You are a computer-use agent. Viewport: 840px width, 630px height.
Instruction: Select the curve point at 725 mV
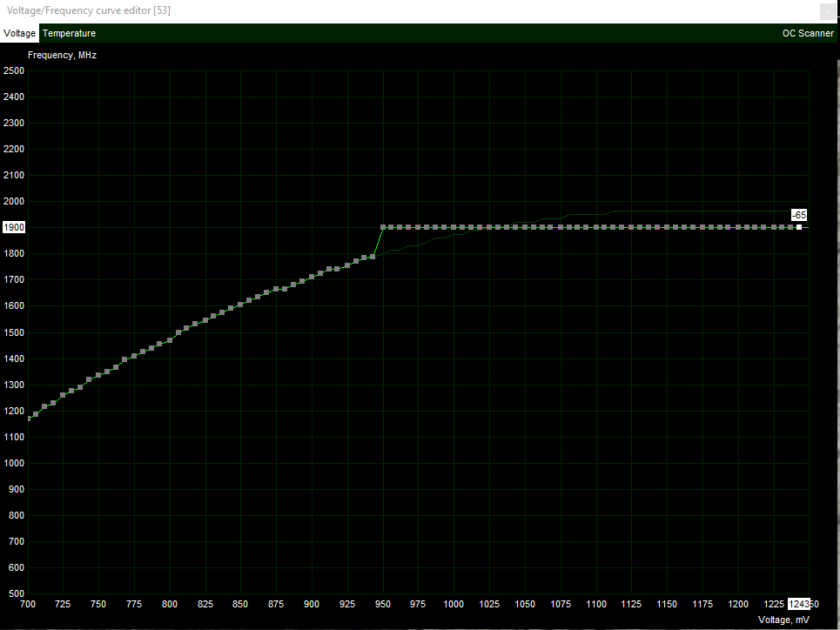63,395
